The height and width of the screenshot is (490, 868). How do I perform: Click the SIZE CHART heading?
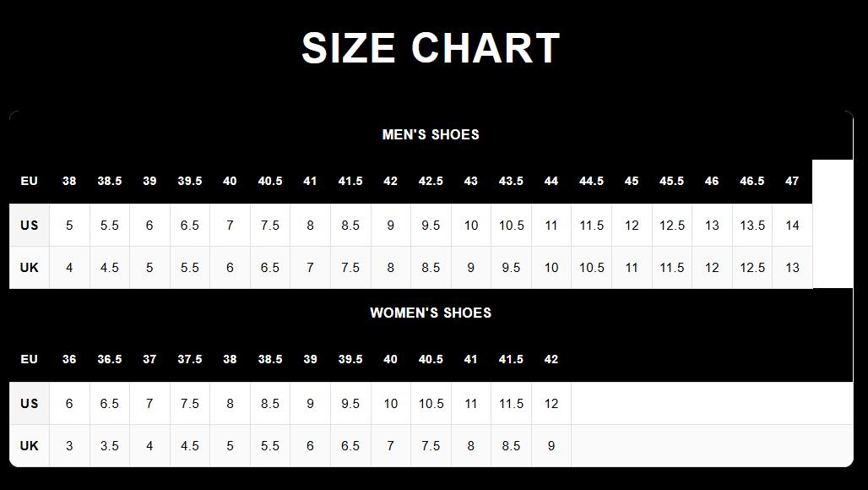431,48
